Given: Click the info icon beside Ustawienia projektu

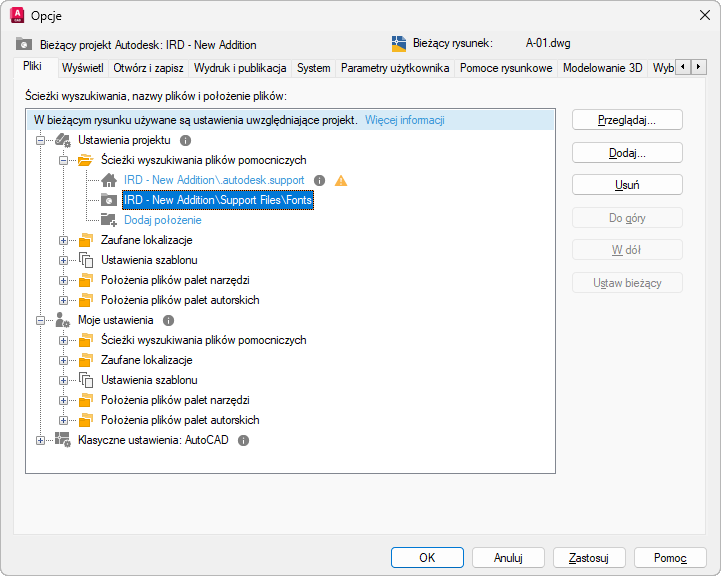Looking at the screenshot, I should (185, 140).
